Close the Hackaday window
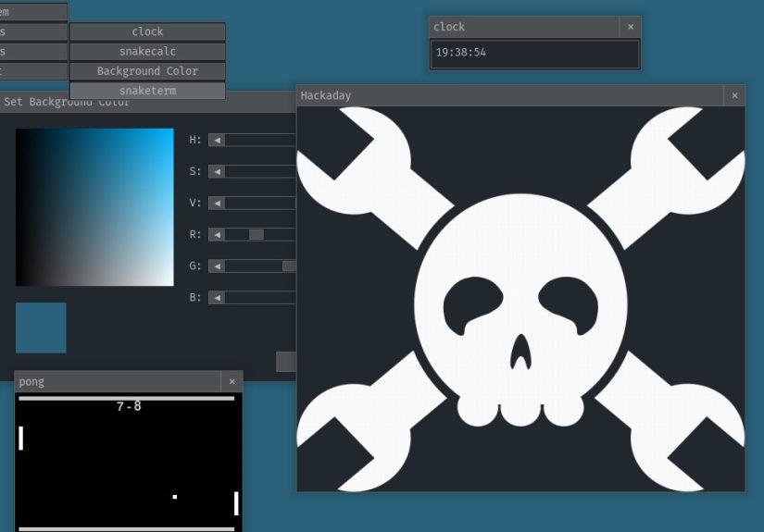764x532 pixels. tap(734, 95)
